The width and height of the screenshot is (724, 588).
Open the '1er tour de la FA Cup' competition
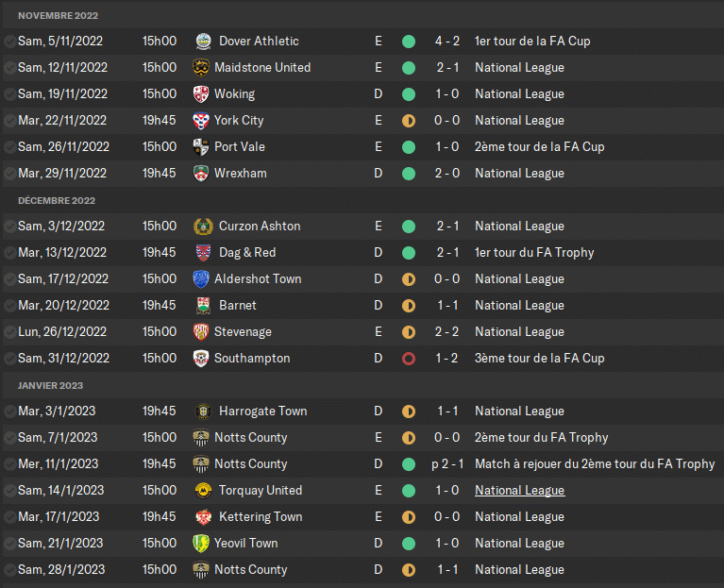[x=532, y=42]
